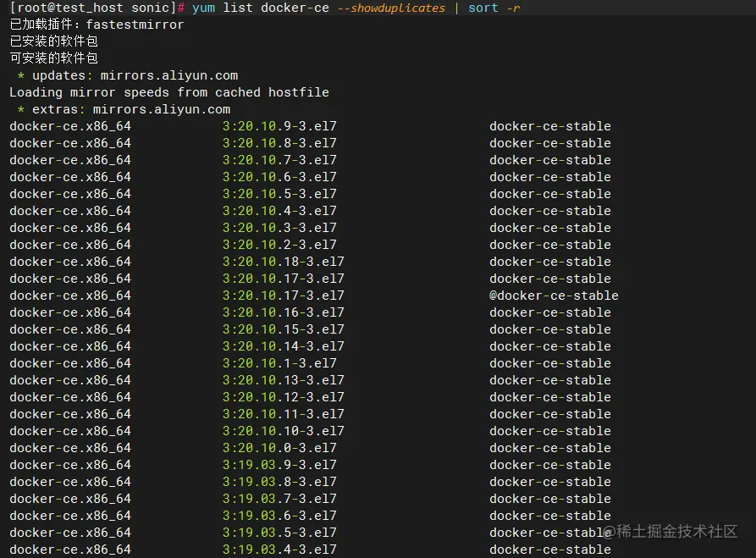This screenshot has height=558, width=756.
Task: Click version "3:20.10.8-3.el7"
Action: coord(279,143)
